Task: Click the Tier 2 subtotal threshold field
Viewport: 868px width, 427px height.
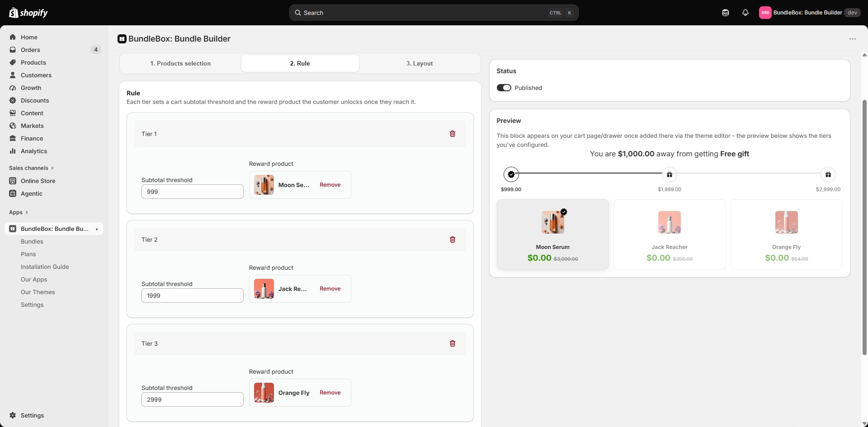Action: tap(193, 296)
